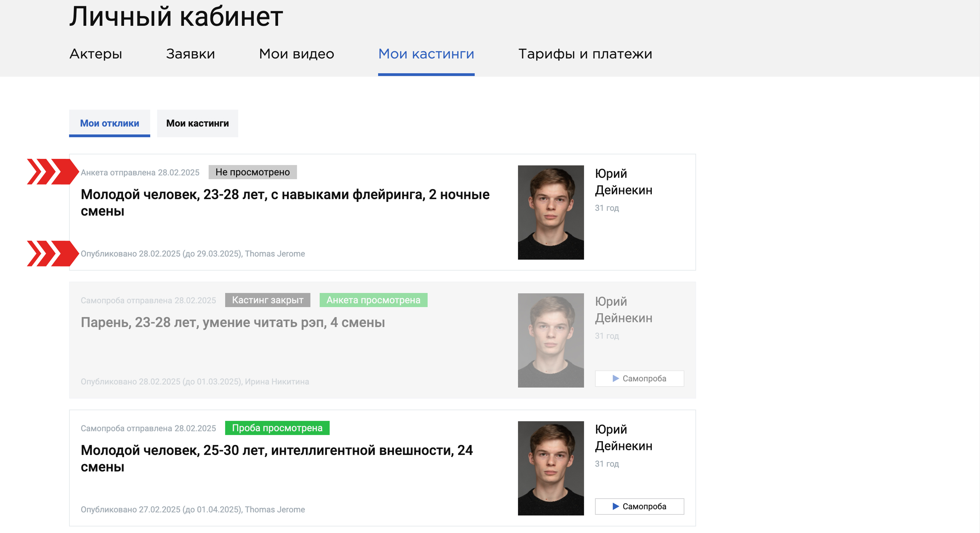Click the red chevron arrow beside the publication date

(53, 253)
